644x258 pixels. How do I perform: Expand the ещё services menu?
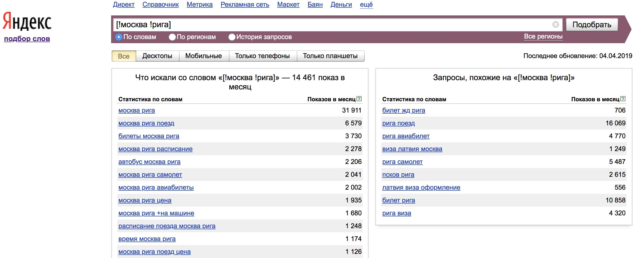[x=366, y=4]
